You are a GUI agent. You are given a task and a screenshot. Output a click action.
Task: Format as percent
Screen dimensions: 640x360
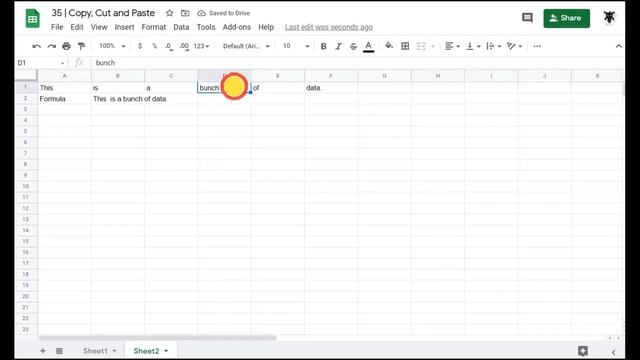[155, 46]
